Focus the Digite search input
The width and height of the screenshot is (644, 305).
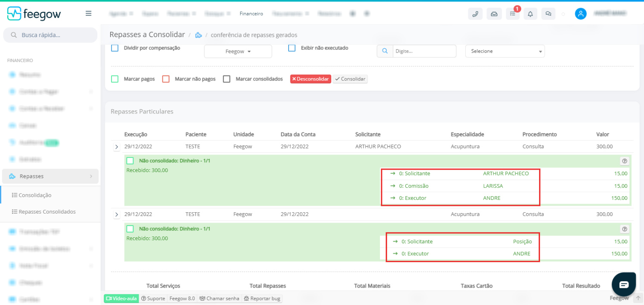click(x=424, y=51)
